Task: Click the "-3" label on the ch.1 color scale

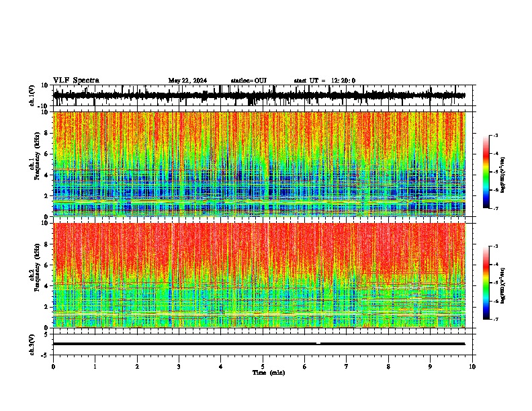Action: tap(496, 136)
